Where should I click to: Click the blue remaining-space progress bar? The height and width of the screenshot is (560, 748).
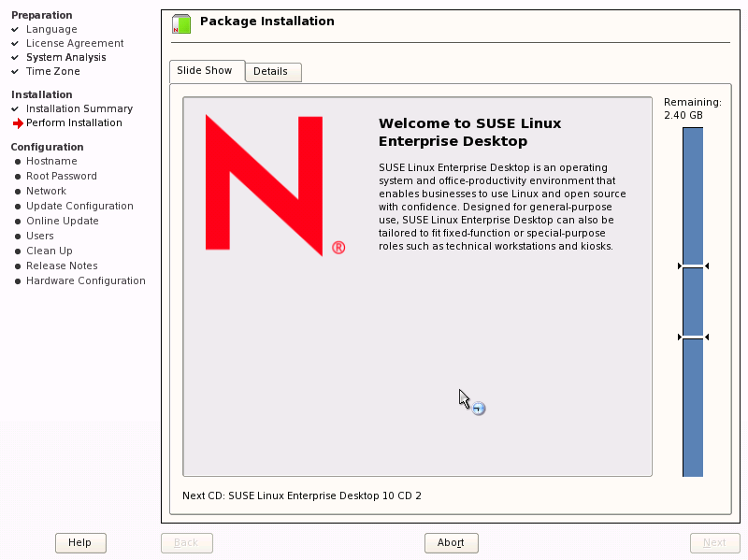(x=693, y=302)
